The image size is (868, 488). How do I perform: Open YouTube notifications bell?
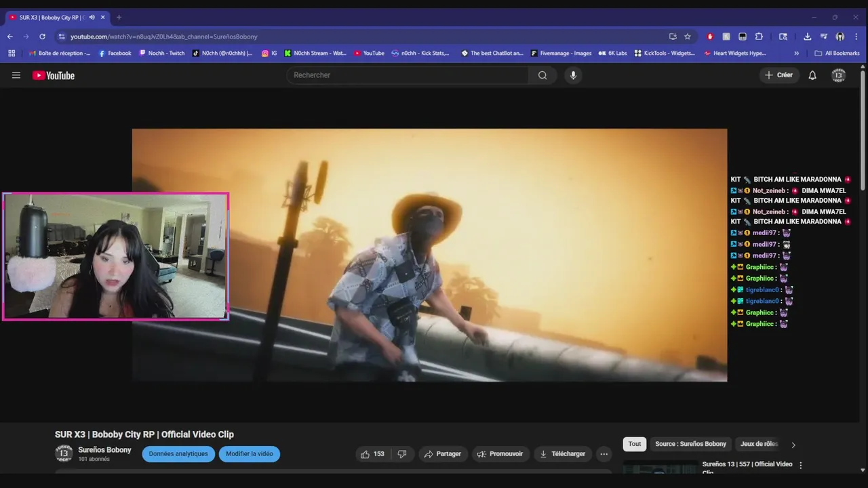pos(812,75)
